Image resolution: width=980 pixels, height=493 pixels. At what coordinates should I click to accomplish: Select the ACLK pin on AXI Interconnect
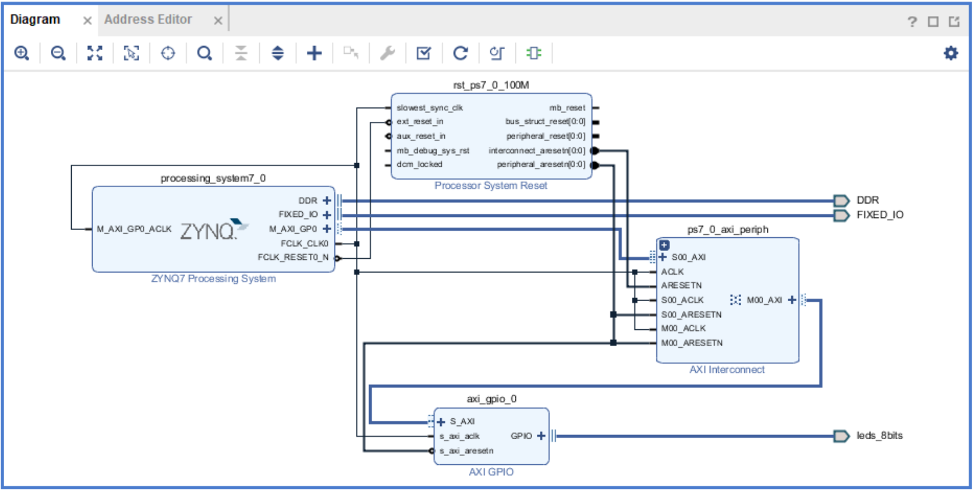[x=672, y=272]
